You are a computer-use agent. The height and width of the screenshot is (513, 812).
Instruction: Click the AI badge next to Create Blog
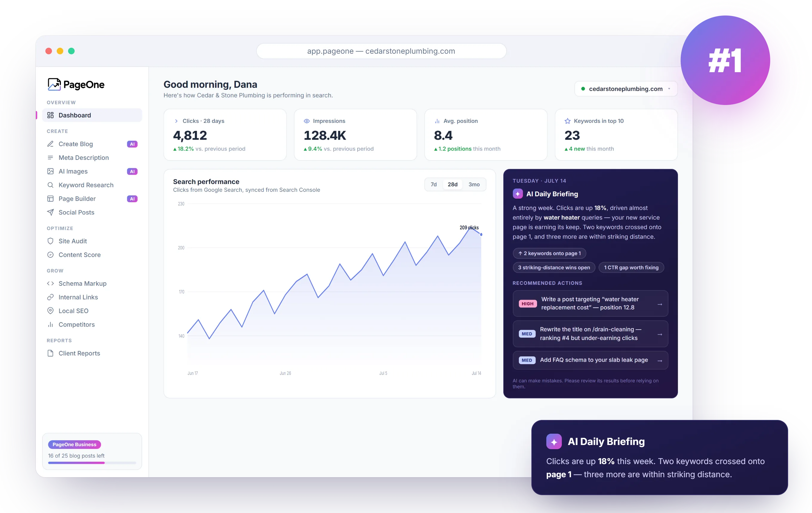[x=132, y=144]
